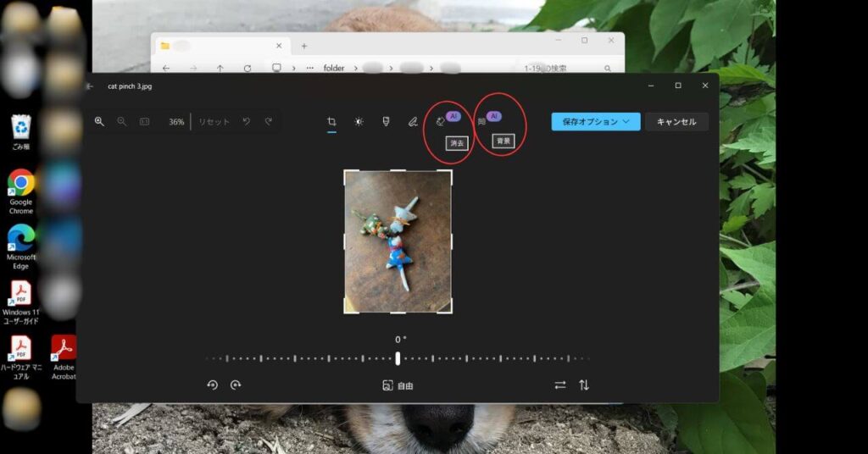
Task: Open the 自由 aspect ratio selector
Action: tap(398, 385)
